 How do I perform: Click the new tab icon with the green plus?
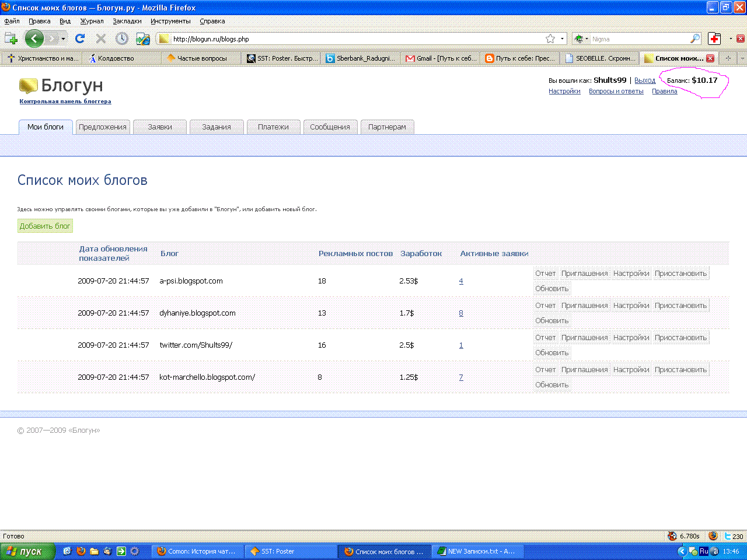click(x=11, y=38)
